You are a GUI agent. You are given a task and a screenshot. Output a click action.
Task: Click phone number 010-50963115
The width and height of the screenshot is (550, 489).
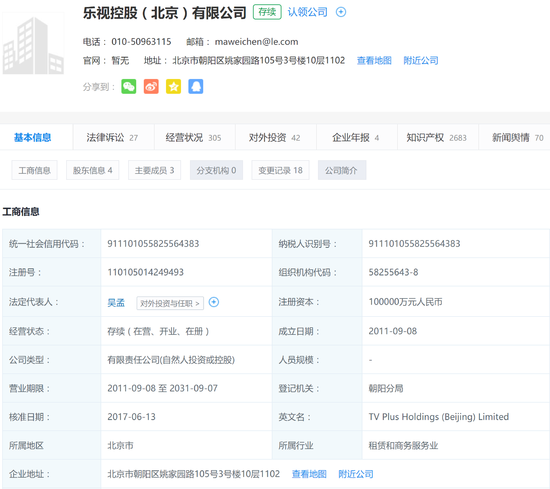141,42
